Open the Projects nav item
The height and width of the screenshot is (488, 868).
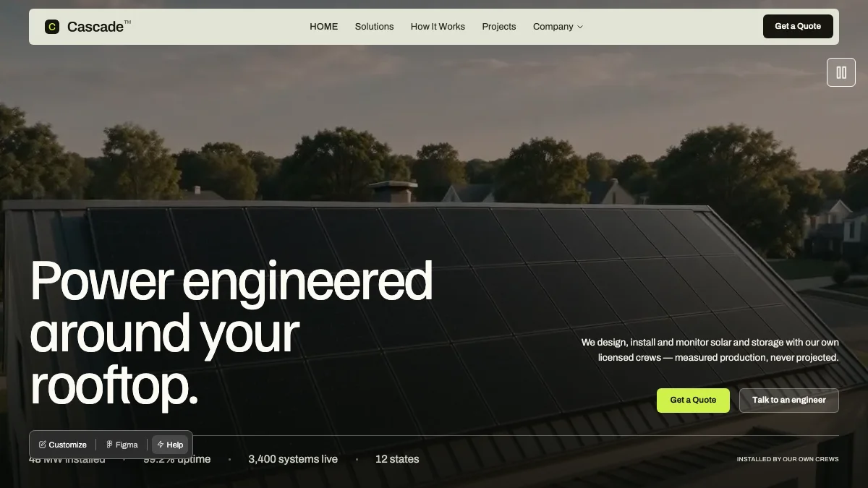tap(499, 27)
